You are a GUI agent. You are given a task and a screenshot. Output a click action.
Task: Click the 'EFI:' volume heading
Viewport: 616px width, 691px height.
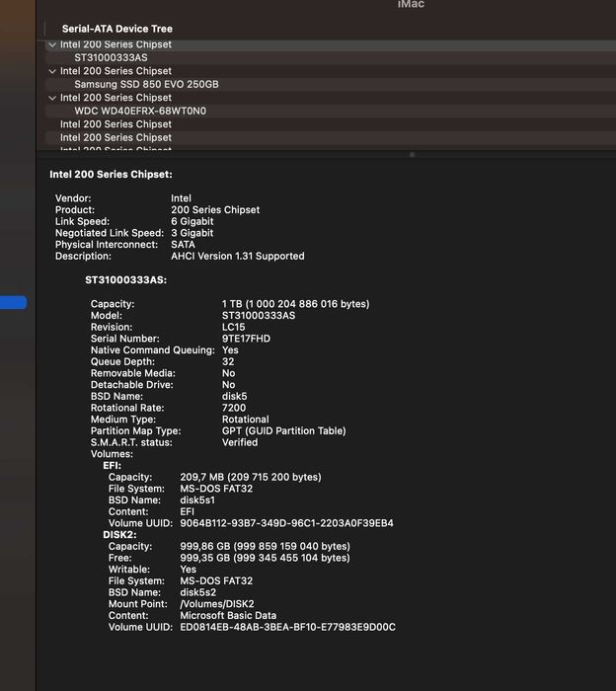(112, 465)
